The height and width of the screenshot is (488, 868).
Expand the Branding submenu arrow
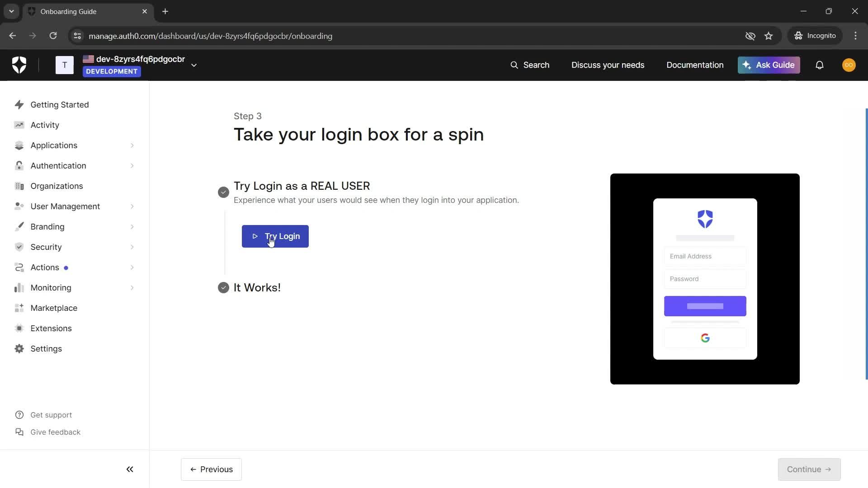click(132, 227)
